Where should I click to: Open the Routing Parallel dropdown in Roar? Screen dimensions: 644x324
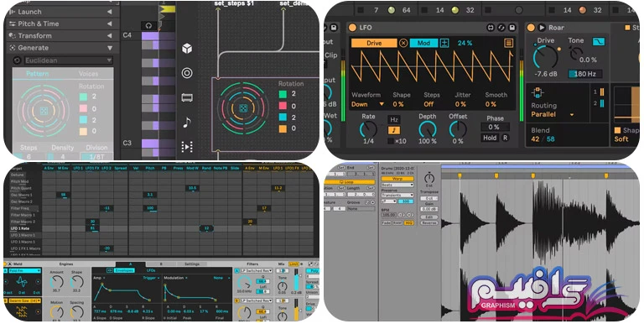pyautogui.click(x=553, y=114)
